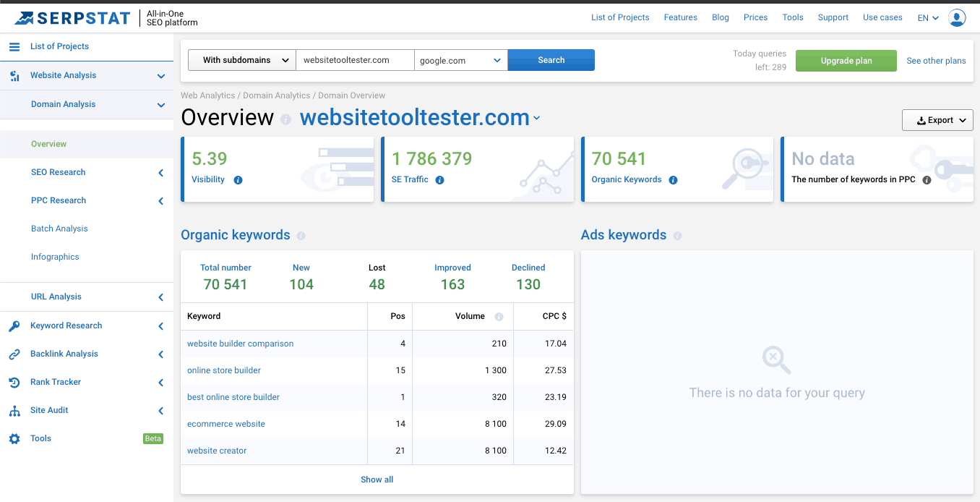Click the Volume column info icon
Viewport: 980px width, 502px height.
point(499,317)
